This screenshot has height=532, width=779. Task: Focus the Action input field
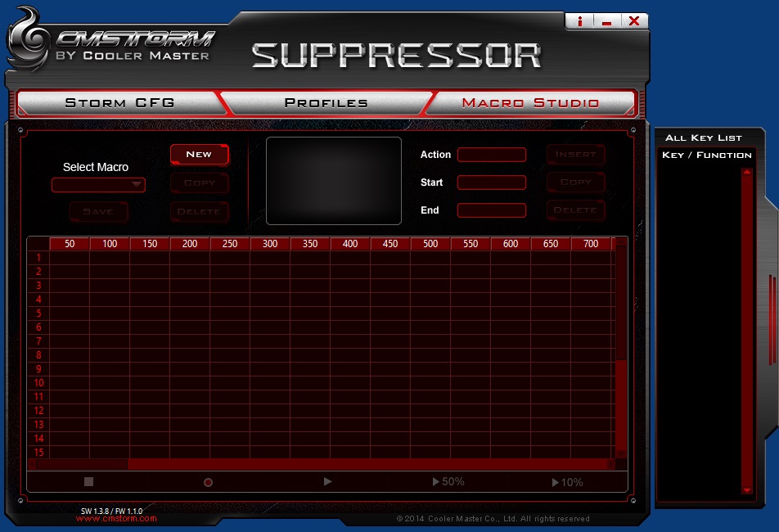pos(491,155)
